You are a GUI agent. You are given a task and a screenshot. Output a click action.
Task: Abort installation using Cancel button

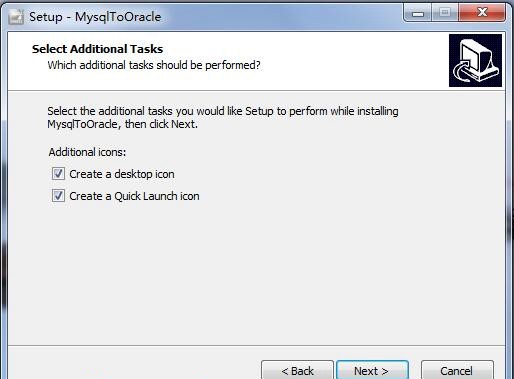tap(457, 370)
